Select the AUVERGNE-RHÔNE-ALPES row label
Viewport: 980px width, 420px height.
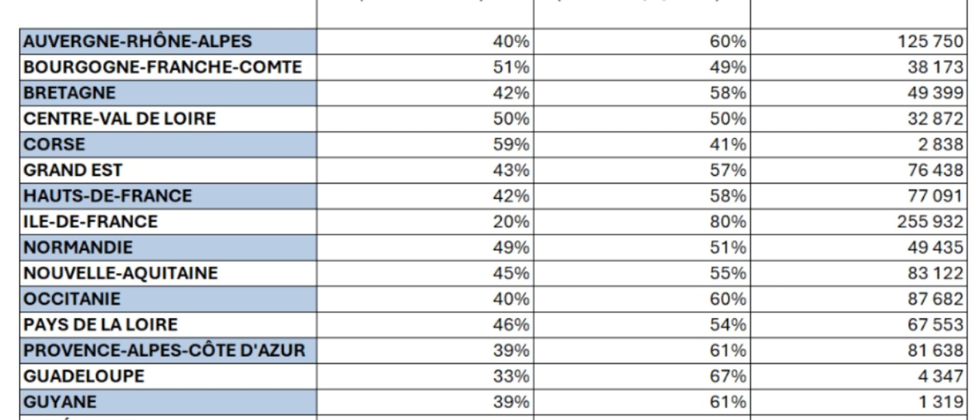click(138, 41)
